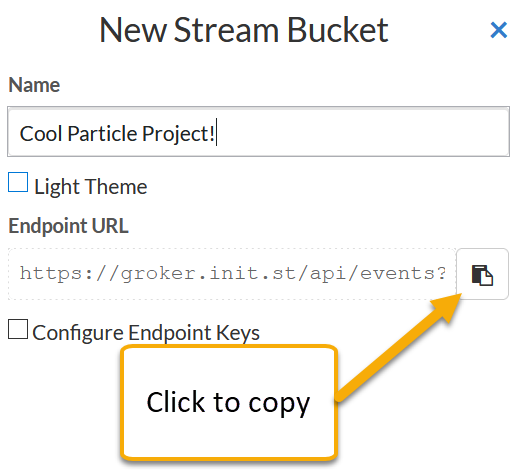Click 'https' in the endpoint URL
Viewport: 521px width, 470px height.
click(51, 273)
